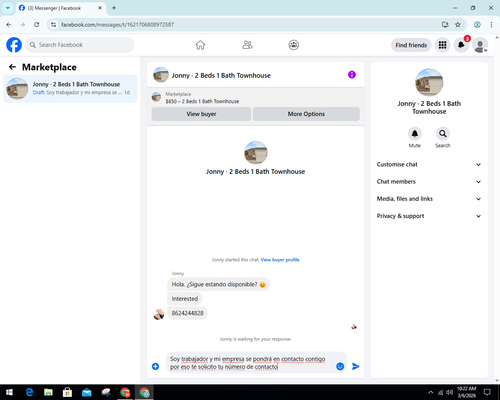The height and width of the screenshot is (400, 500).
Task: Go back in browser history
Action: pyautogui.click(x=9, y=24)
